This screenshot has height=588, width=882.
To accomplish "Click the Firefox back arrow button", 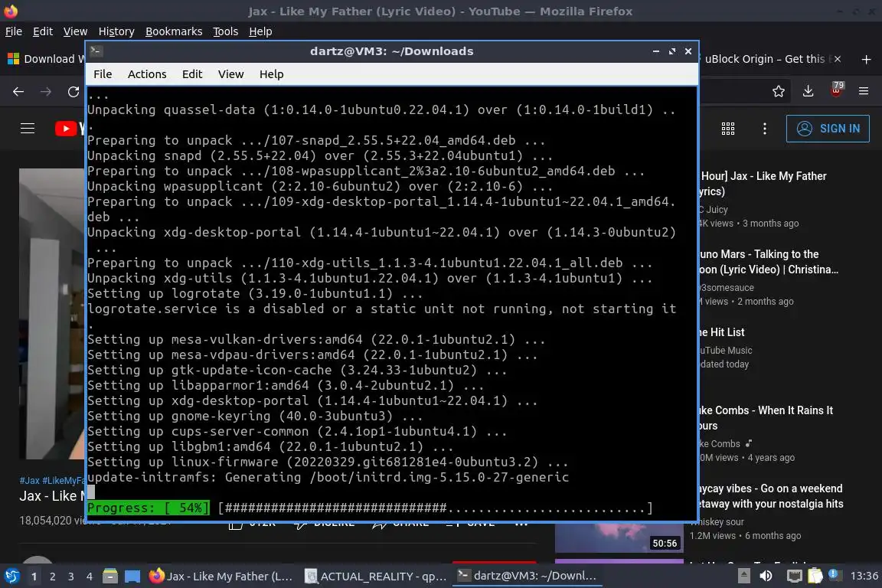I will point(18,92).
